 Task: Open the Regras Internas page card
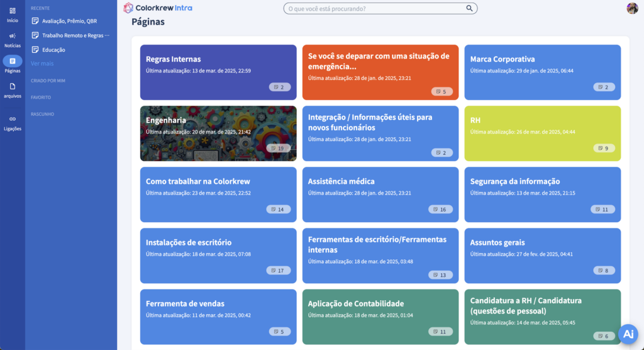click(218, 72)
